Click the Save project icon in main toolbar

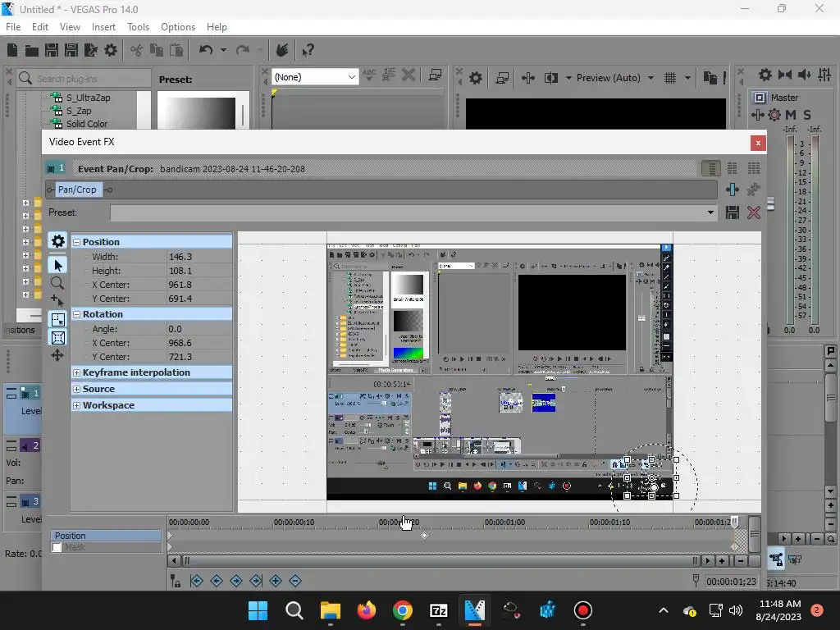(52, 50)
